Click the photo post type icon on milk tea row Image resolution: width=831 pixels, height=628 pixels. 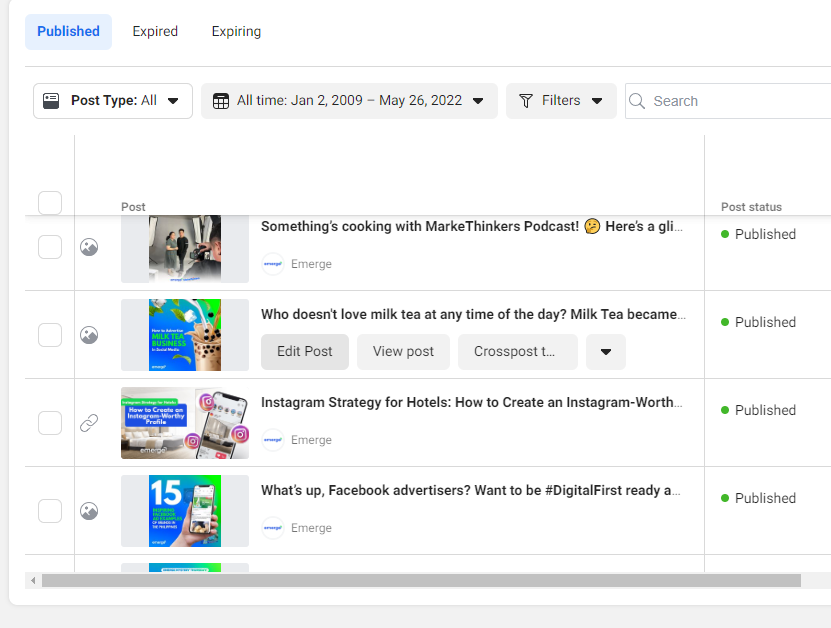tap(89, 335)
